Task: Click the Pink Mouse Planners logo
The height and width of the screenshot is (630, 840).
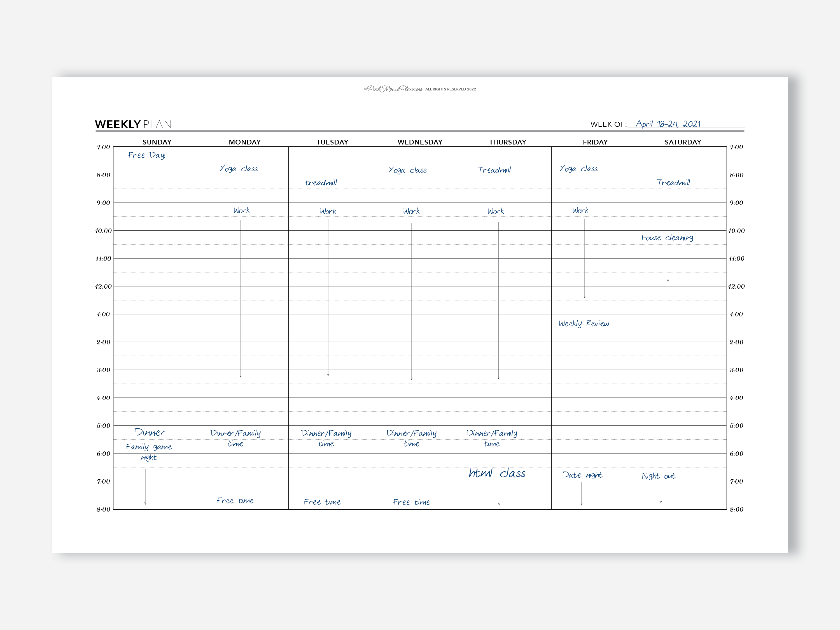Action: pos(393,89)
